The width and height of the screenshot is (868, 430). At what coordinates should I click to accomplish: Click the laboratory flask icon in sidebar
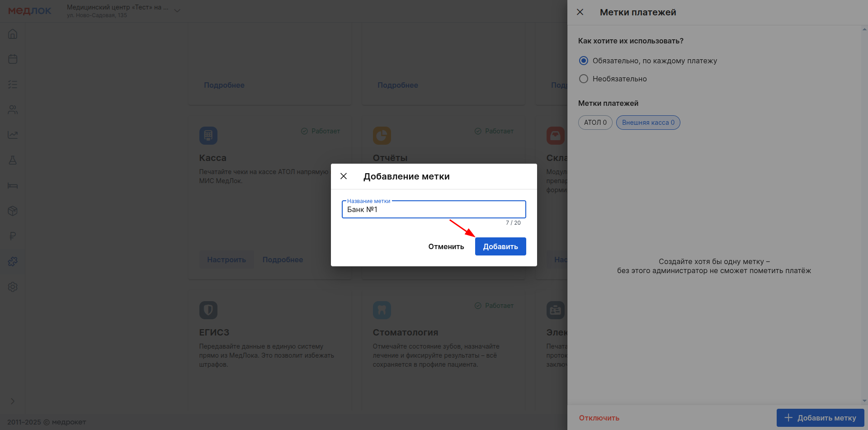[x=13, y=160]
